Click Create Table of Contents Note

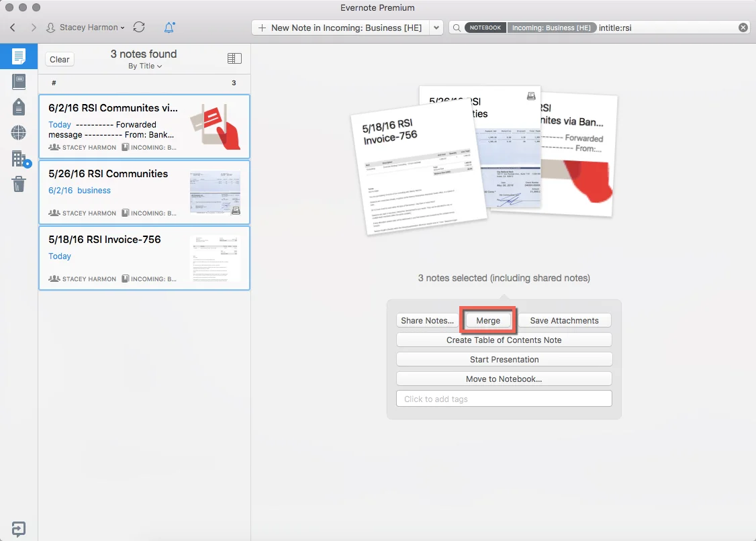(x=504, y=340)
